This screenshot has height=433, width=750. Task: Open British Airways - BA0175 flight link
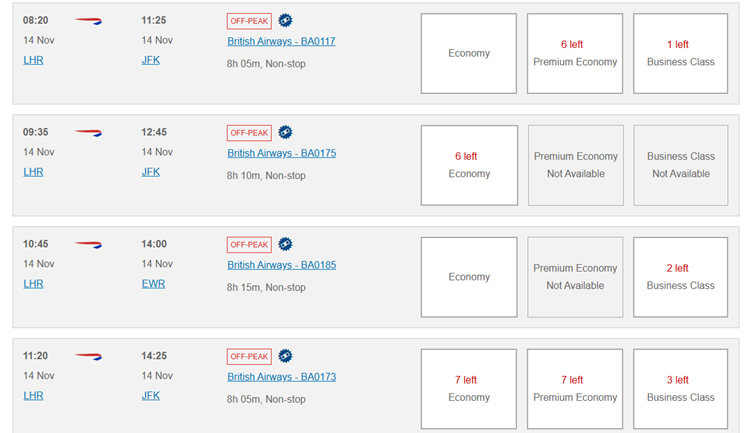[282, 154]
